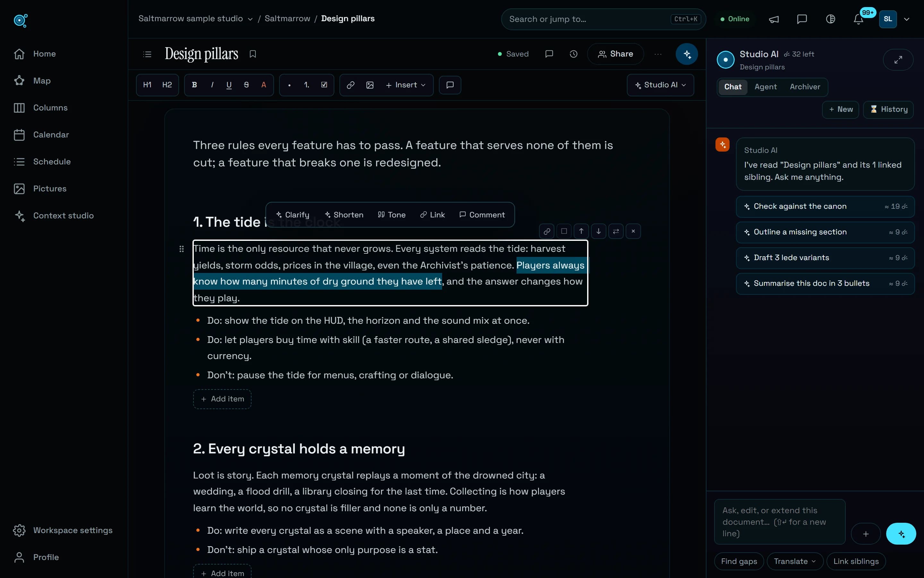Apply text color with the A button

tap(263, 85)
